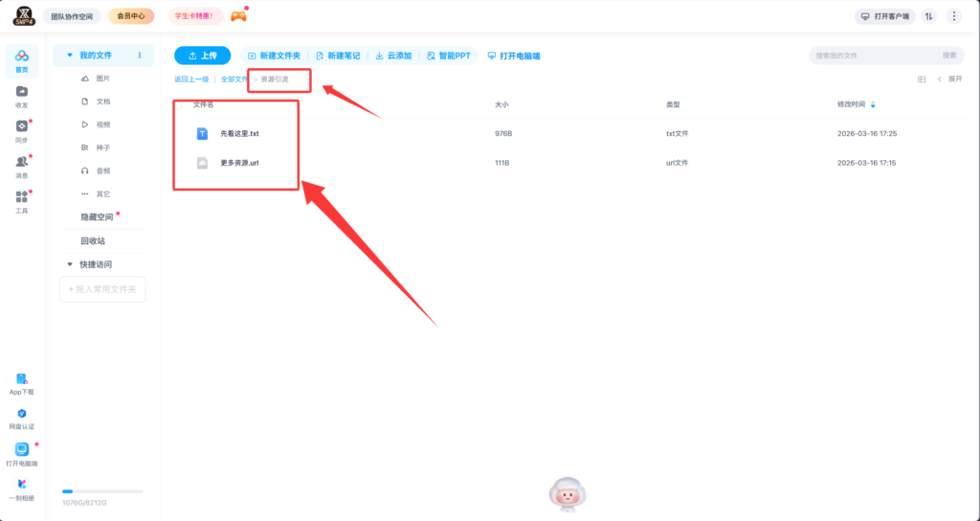
Task: Click the 返回上一级 breadcrumb link
Action: 190,79
